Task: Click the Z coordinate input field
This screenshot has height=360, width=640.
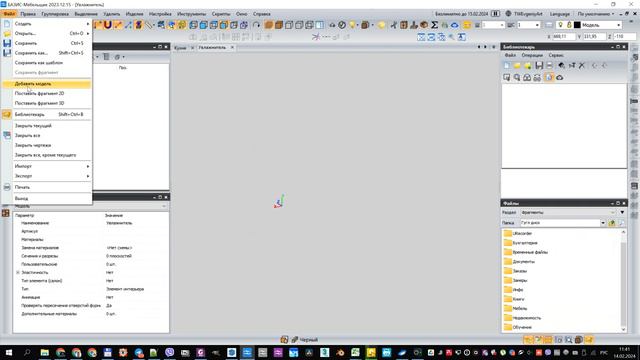Action: (x=624, y=37)
